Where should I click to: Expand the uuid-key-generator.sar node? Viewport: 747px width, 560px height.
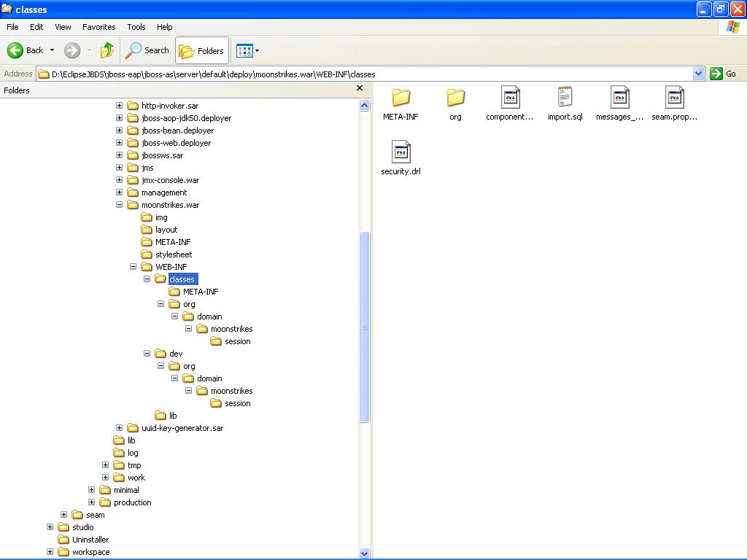[119, 427]
